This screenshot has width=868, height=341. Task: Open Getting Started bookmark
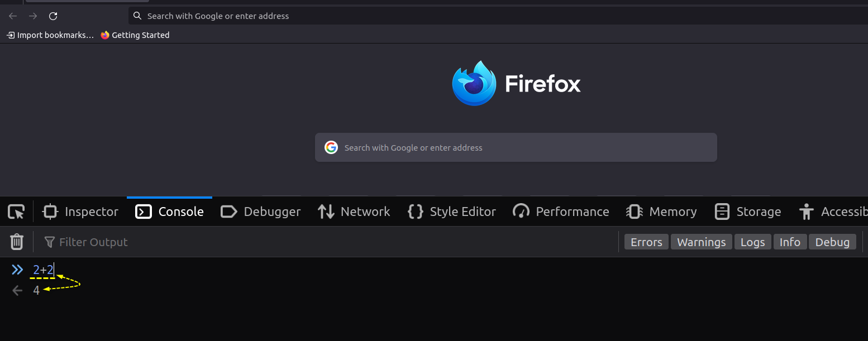pyautogui.click(x=135, y=35)
